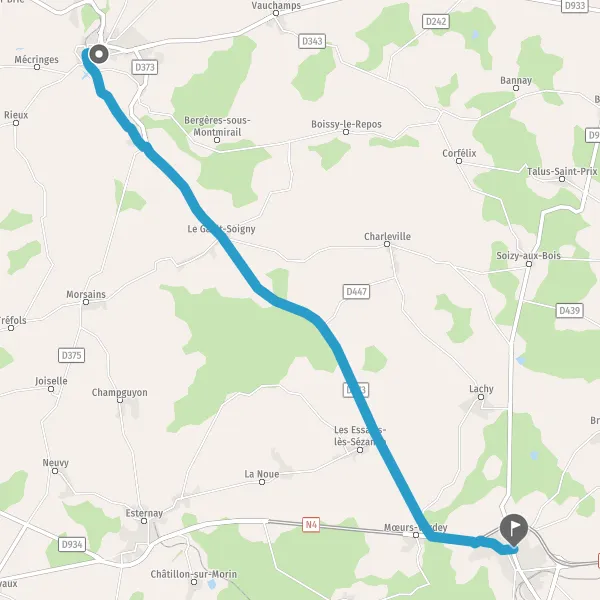Click the Lachy village marker

click(481, 397)
